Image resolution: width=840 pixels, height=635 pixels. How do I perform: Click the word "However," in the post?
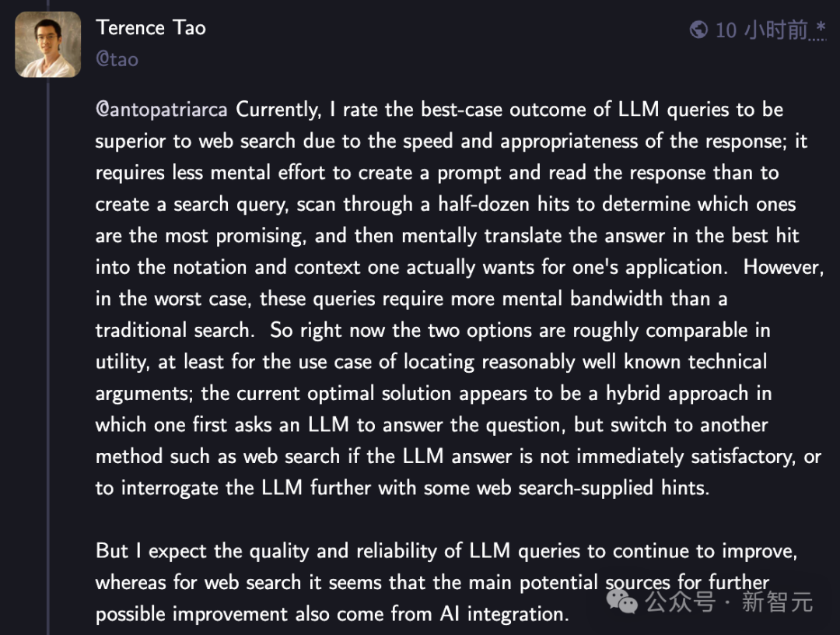(x=783, y=268)
